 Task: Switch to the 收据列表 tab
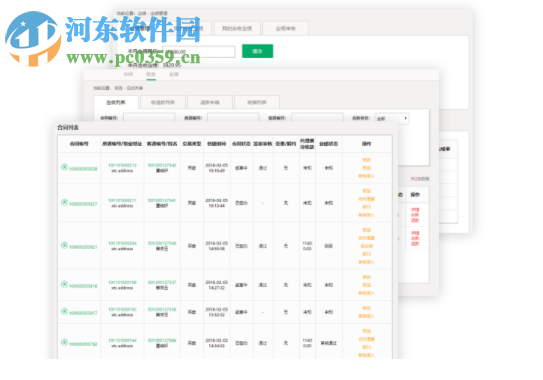257,103
